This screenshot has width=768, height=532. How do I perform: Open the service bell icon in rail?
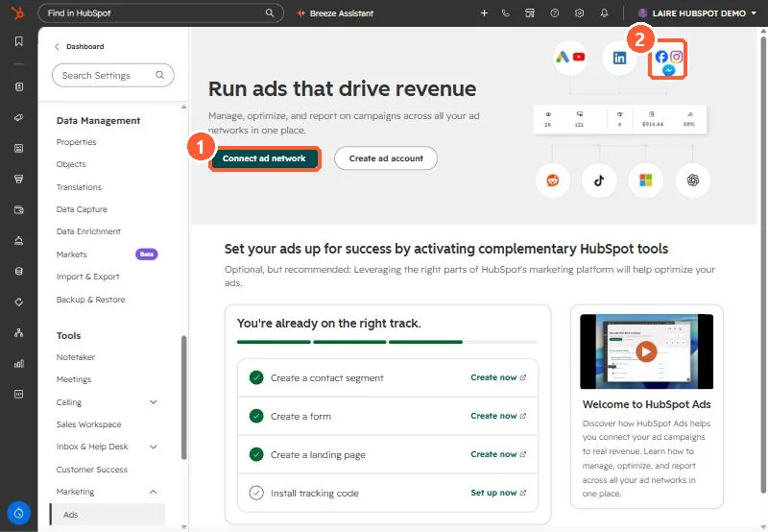(18, 240)
